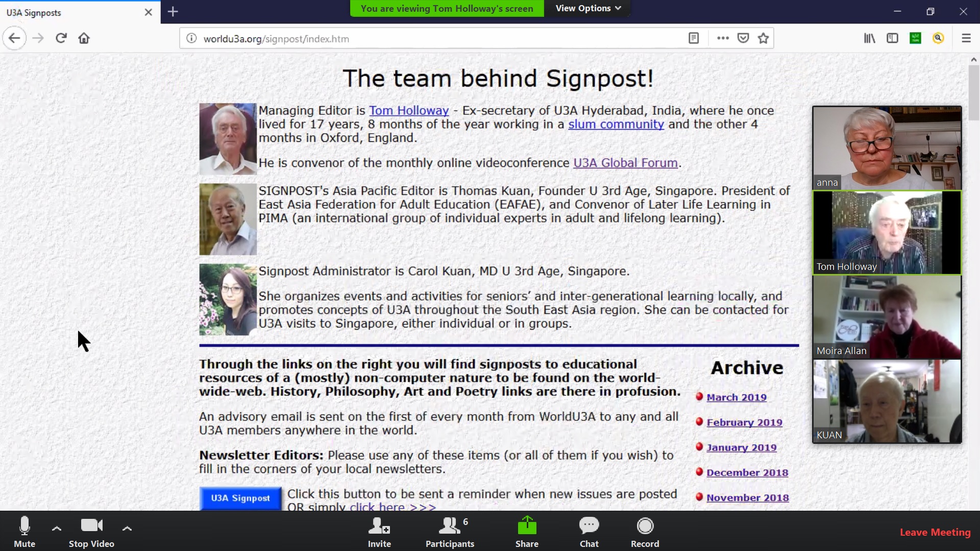Select KUAN's video tile
Screen dimensions: 980x551
(887, 401)
